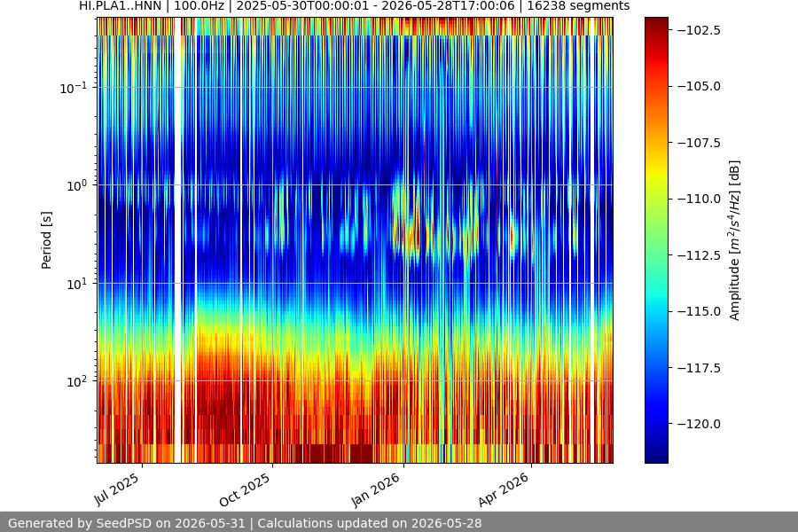Screen dimensions: 798x532
Task: Click the wide white data gap after July 2025
Action: pyautogui.click(x=177, y=240)
